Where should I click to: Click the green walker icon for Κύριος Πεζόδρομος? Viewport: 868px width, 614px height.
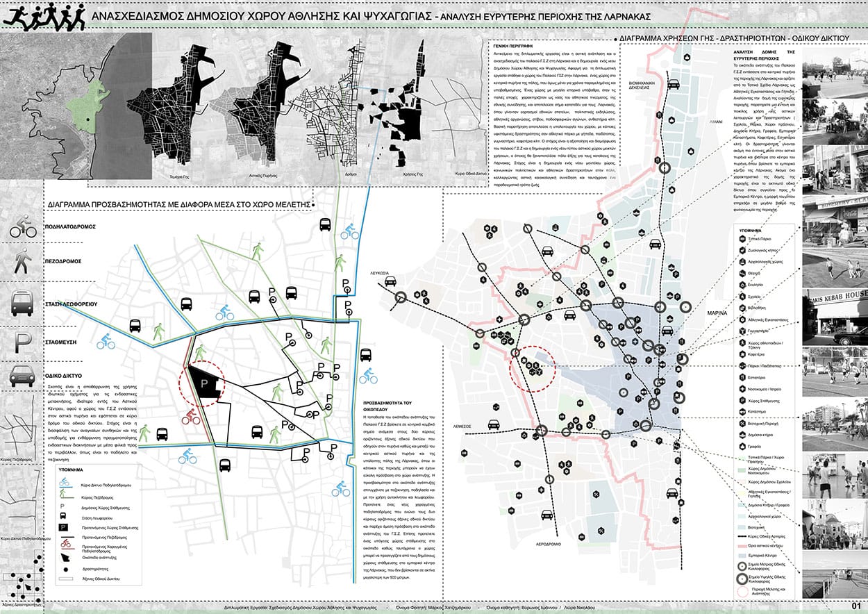62,492
